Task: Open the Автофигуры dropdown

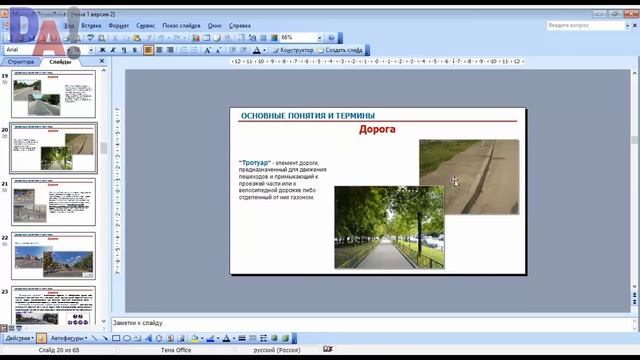Action: pyautogui.click(x=69, y=338)
